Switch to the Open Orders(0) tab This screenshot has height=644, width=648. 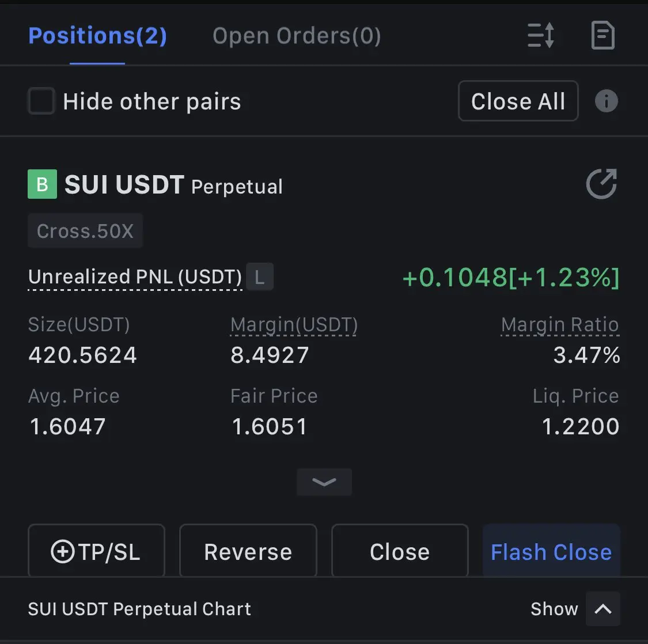pyautogui.click(x=297, y=36)
